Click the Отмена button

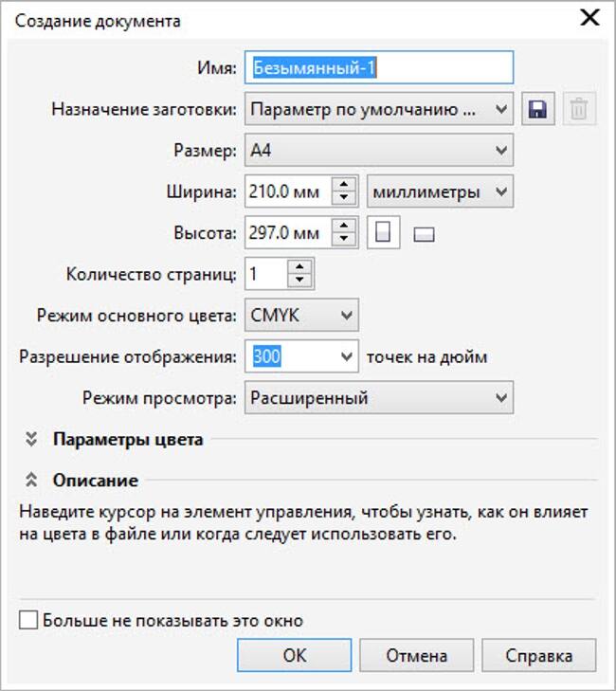pos(416,655)
